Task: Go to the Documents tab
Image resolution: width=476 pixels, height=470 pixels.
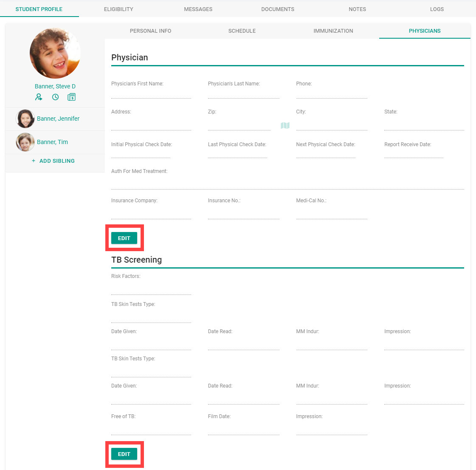Action: tap(278, 9)
